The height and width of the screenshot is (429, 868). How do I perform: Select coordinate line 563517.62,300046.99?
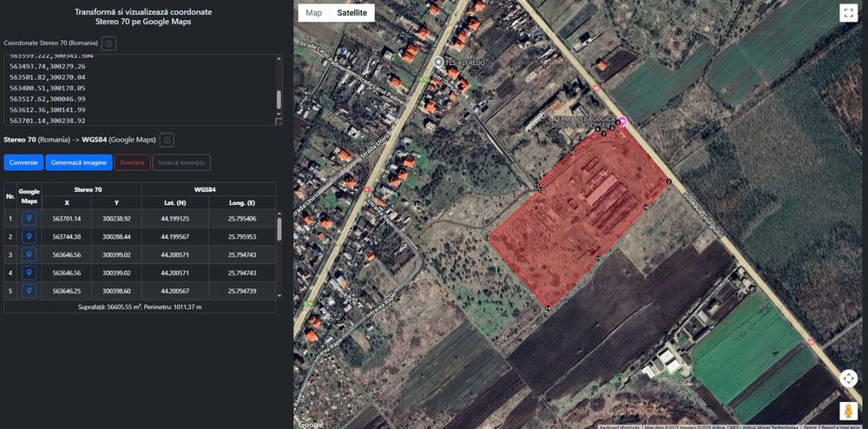point(48,99)
